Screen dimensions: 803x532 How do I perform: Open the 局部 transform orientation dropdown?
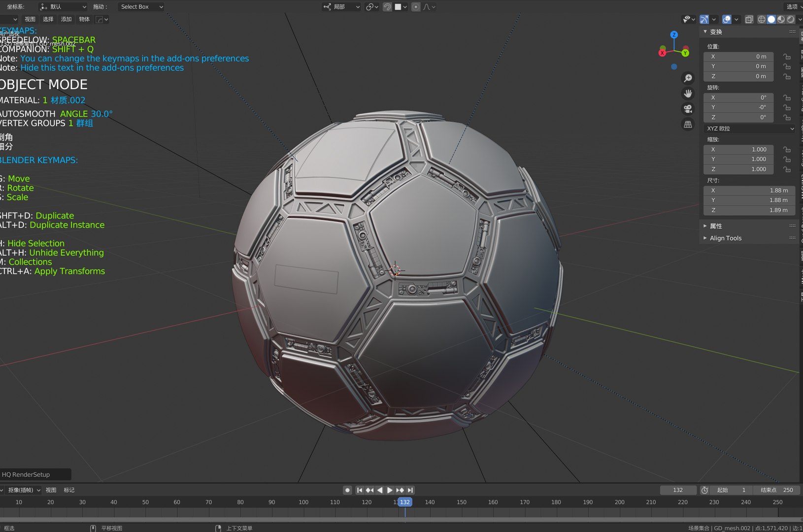[342, 7]
